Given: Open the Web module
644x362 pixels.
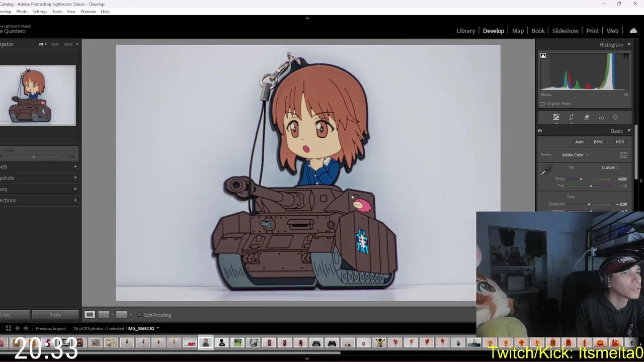Looking at the screenshot, I should [x=612, y=31].
